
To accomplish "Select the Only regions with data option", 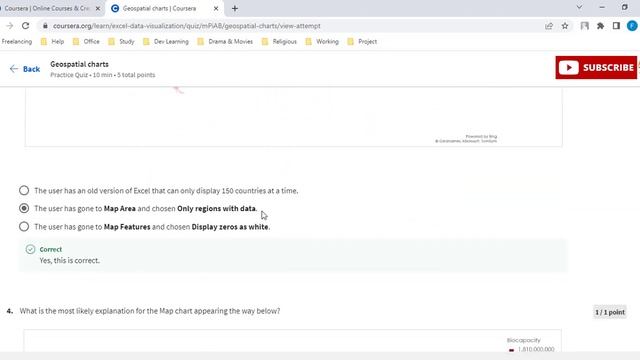I will click(x=24, y=209).
